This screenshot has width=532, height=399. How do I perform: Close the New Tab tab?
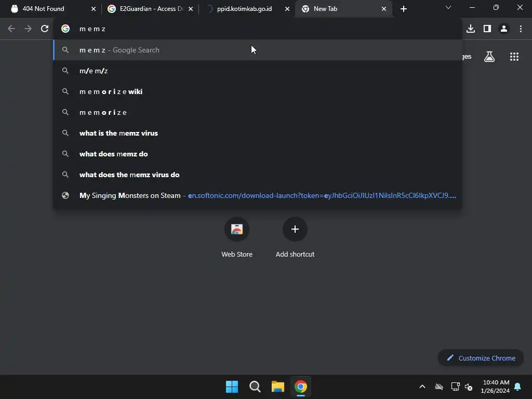click(384, 9)
